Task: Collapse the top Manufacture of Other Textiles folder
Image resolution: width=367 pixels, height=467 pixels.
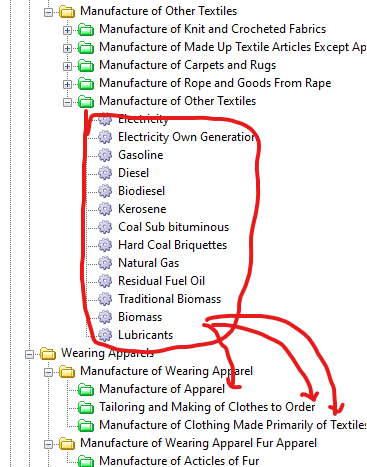Action: (x=49, y=12)
